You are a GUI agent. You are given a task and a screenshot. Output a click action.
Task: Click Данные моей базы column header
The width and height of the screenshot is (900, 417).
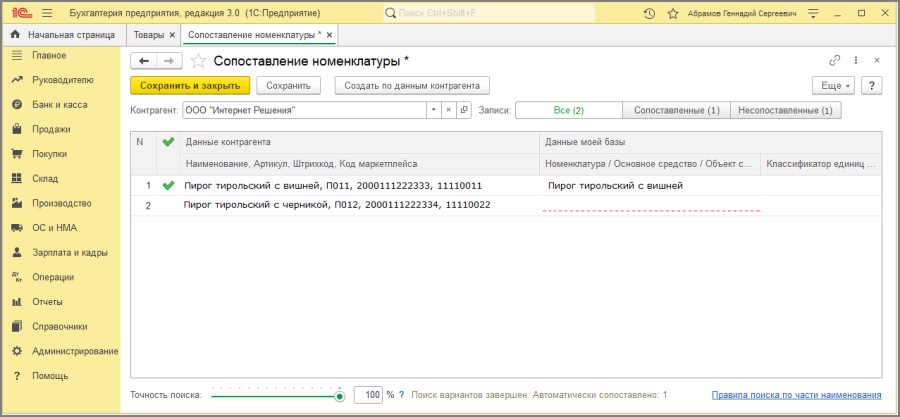711,142
